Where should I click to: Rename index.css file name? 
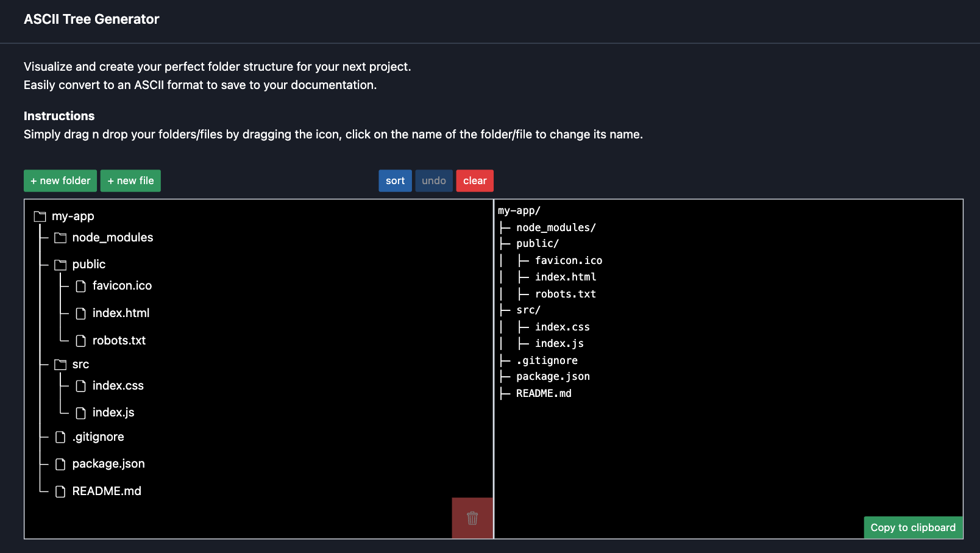pos(118,385)
